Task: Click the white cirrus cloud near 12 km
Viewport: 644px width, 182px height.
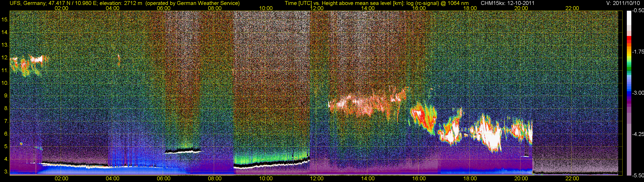Action: [x=36, y=60]
